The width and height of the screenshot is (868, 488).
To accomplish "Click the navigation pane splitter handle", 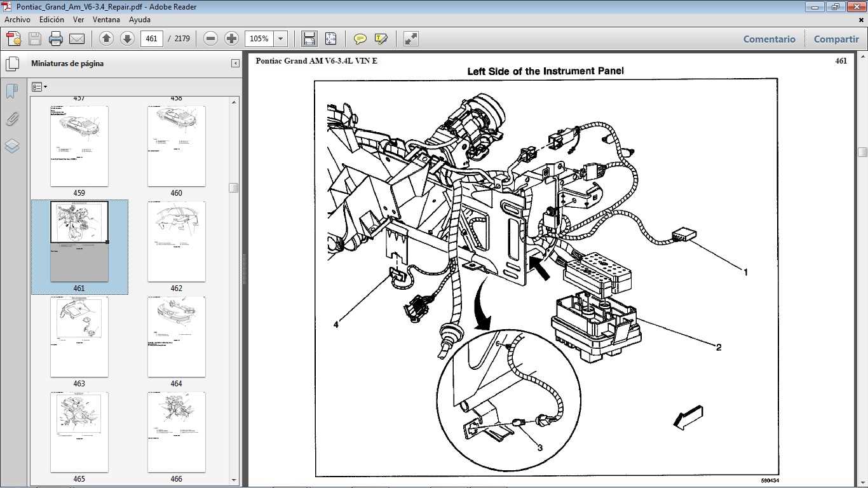I will pos(245,269).
